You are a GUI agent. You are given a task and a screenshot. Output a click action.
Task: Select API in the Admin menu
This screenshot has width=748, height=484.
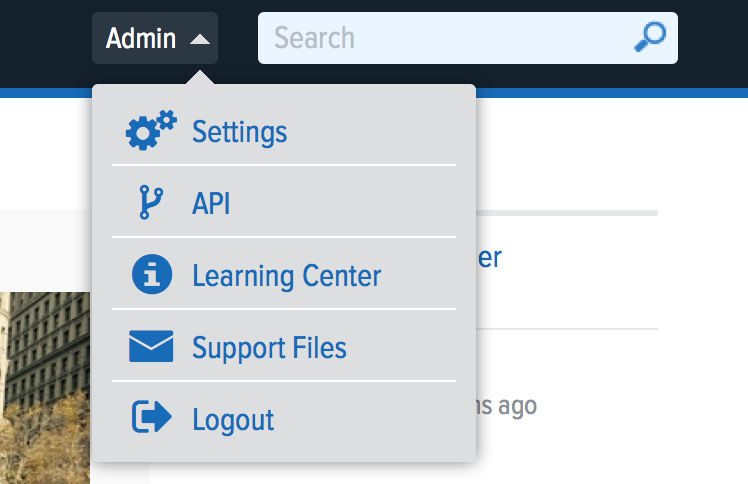pyautogui.click(x=284, y=202)
